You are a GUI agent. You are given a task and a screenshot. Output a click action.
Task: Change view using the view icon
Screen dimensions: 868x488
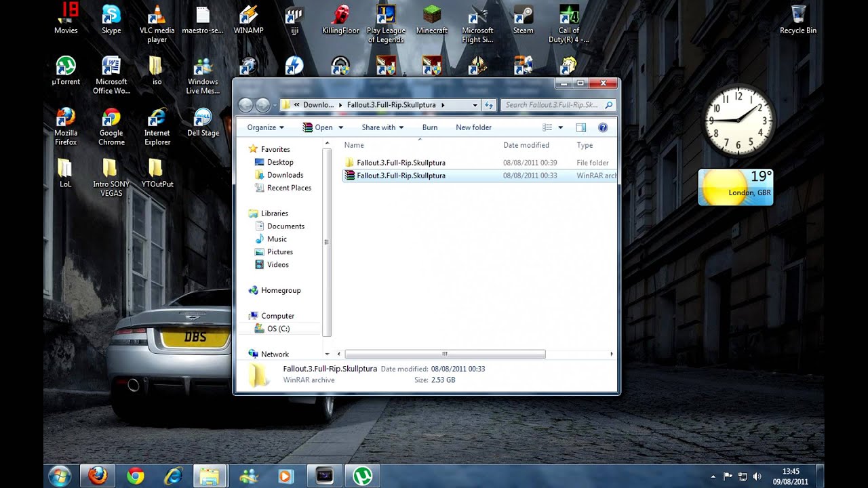(x=548, y=127)
